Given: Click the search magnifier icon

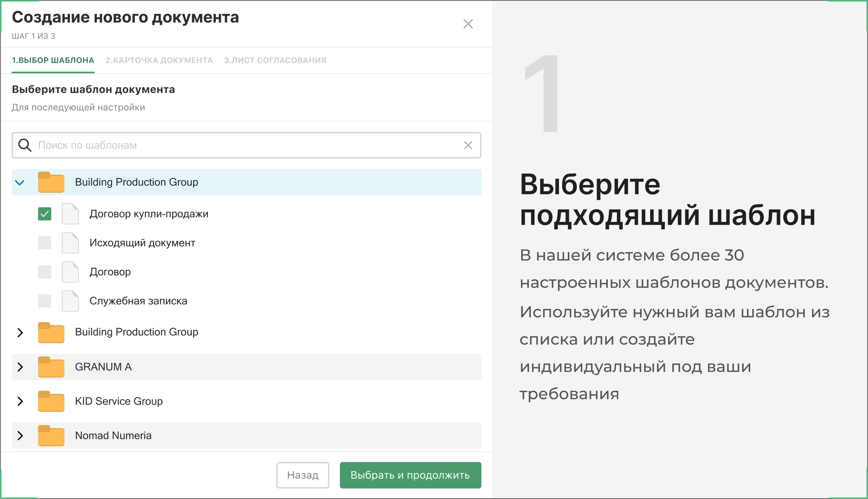Looking at the screenshot, I should click(25, 145).
